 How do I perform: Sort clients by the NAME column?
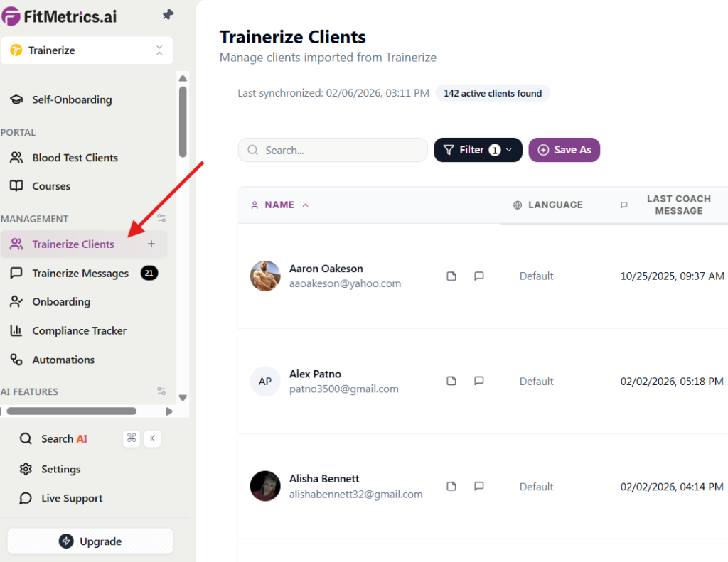click(x=280, y=205)
